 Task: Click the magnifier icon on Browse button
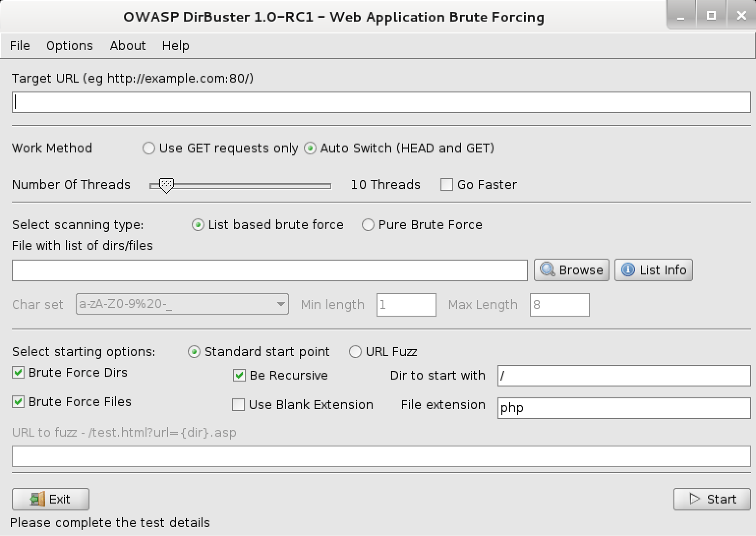[x=548, y=269]
